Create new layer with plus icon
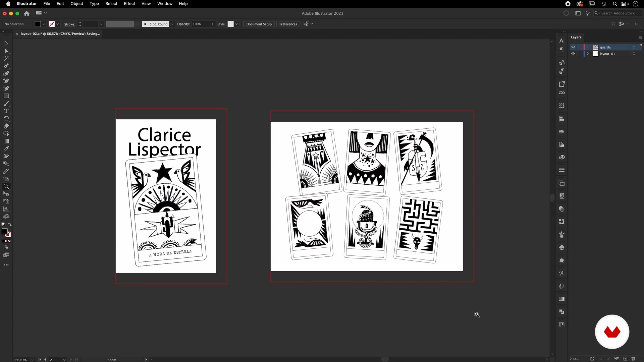 click(625, 359)
